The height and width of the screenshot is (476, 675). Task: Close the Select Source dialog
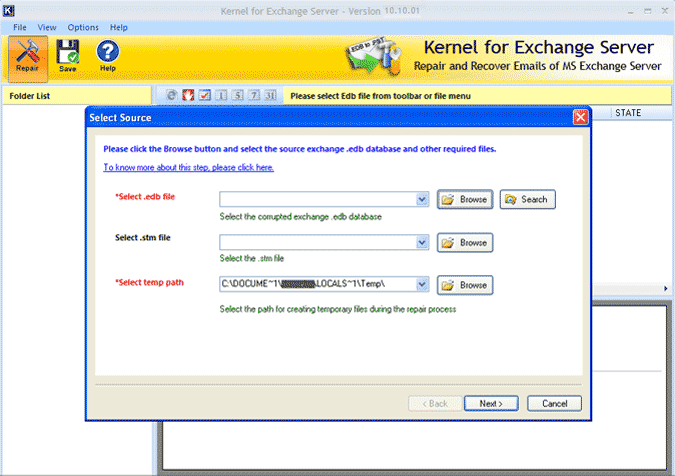580,117
